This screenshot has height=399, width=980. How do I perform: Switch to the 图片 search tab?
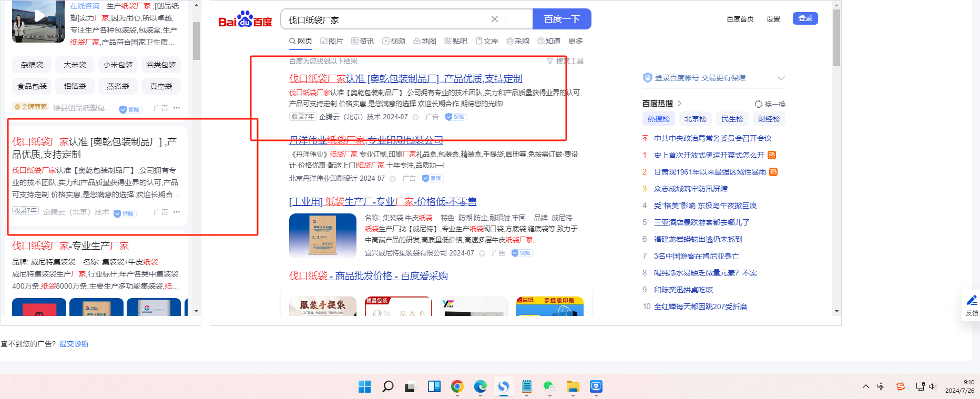click(x=332, y=41)
